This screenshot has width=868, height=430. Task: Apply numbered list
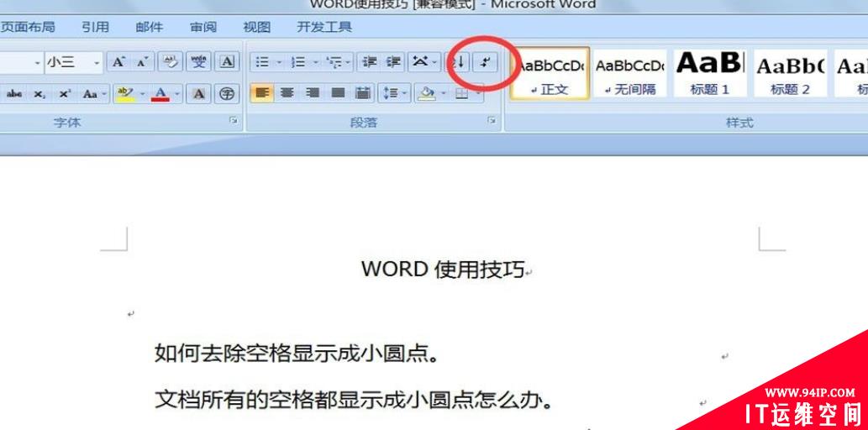click(x=298, y=62)
